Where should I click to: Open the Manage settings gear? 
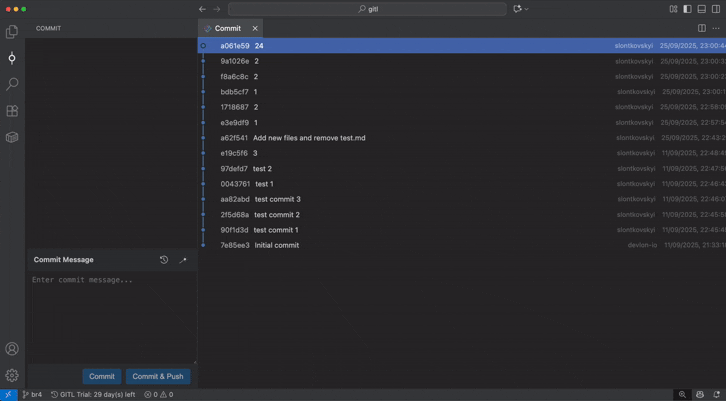click(12, 376)
